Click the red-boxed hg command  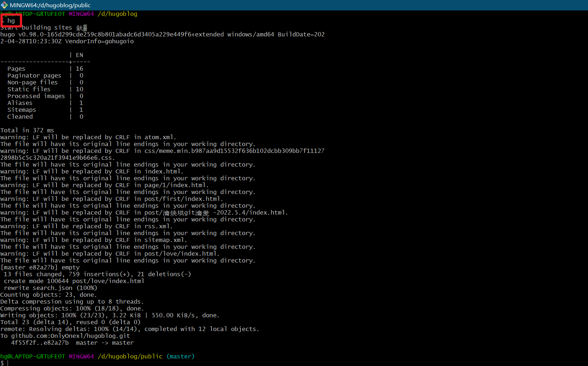(x=11, y=21)
